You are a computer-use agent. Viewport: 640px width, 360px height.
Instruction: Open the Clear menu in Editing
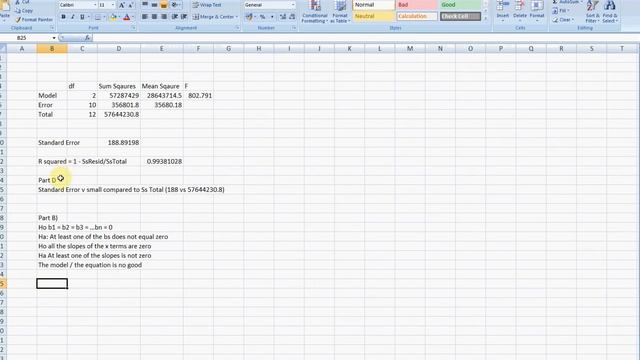click(x=563, y=20)
